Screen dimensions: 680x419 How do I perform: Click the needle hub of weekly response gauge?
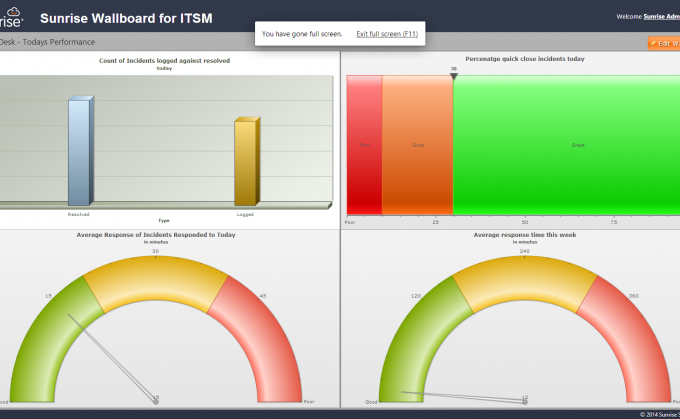coord(525,402)
